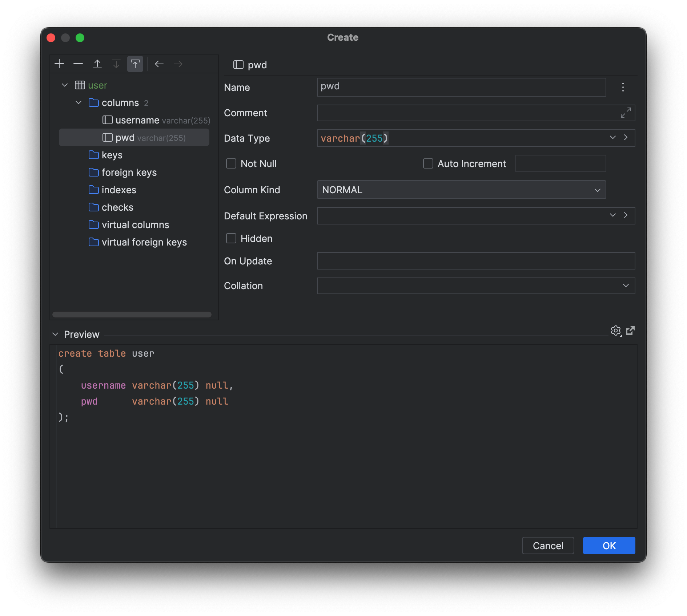Screen dimensions: 687x616
Task: Select the username column in tree
Action: pos(137,120)
